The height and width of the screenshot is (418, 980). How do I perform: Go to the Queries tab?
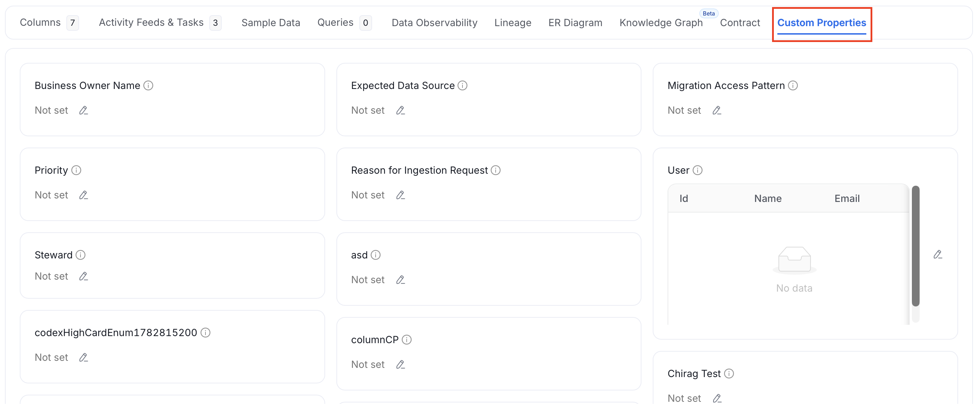pyautogui.click(x=344, y=23)
